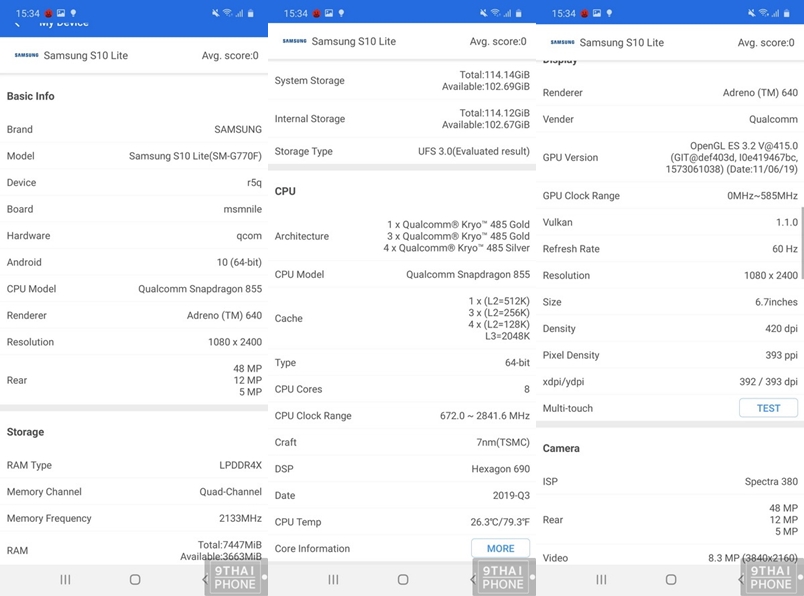Select the Type value '64-bit'
This screenshot has height=596, width=804.
click(517, 363)
